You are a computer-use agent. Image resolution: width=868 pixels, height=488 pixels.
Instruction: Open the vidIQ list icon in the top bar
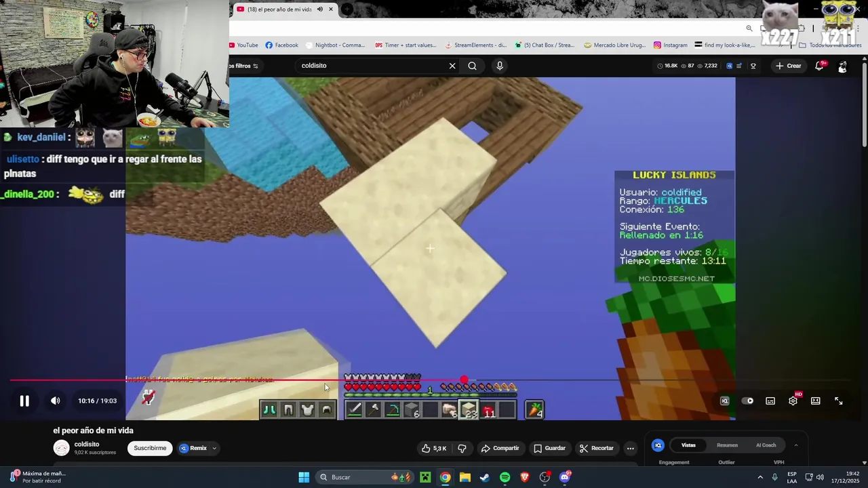point(740,66)
